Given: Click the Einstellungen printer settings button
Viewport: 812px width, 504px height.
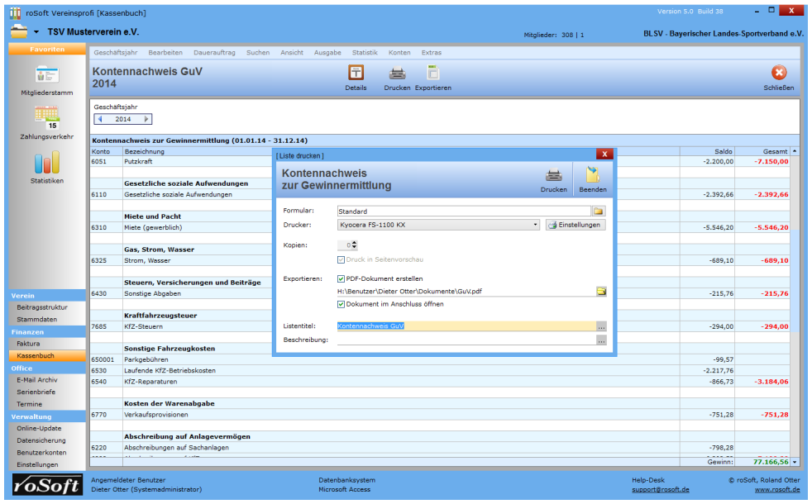Looking at the screenshot, I should point(576,225).
